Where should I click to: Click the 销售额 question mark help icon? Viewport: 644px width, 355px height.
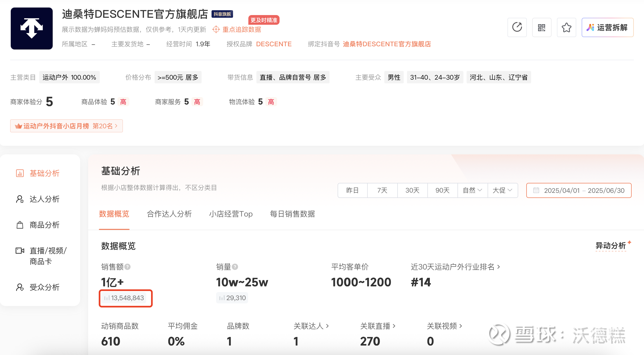point(128,267)
